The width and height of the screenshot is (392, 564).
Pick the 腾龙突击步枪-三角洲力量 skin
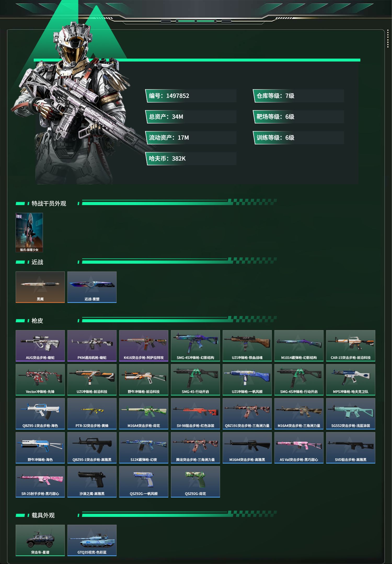195,448
